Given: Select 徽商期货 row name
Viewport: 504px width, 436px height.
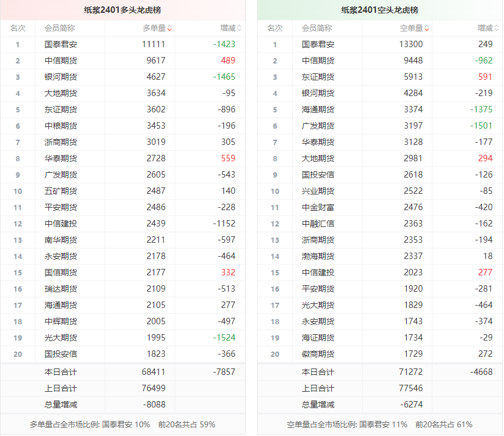Looking at the screenshot, I should (x=318, y=354).
